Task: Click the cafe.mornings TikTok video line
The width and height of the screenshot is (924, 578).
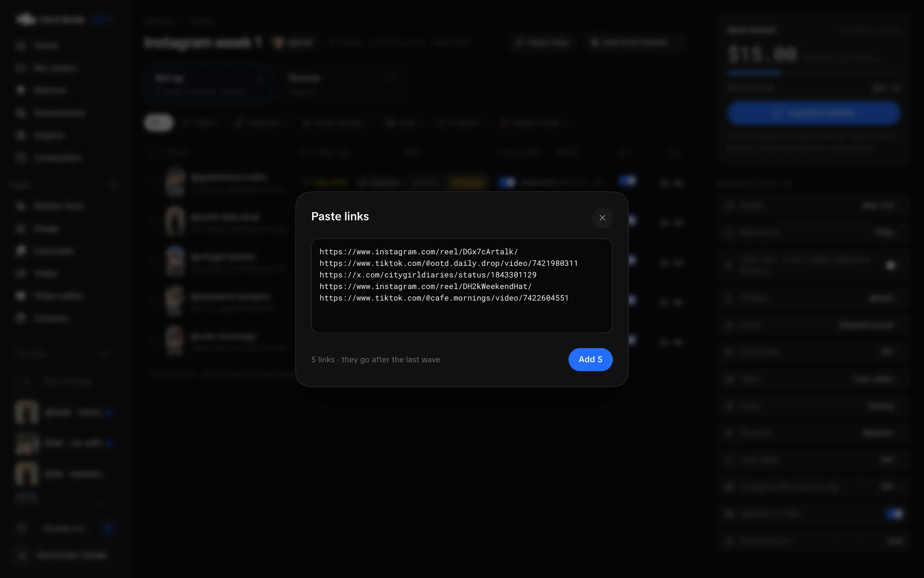Action: pyautogui.click(x=444, y=298)
